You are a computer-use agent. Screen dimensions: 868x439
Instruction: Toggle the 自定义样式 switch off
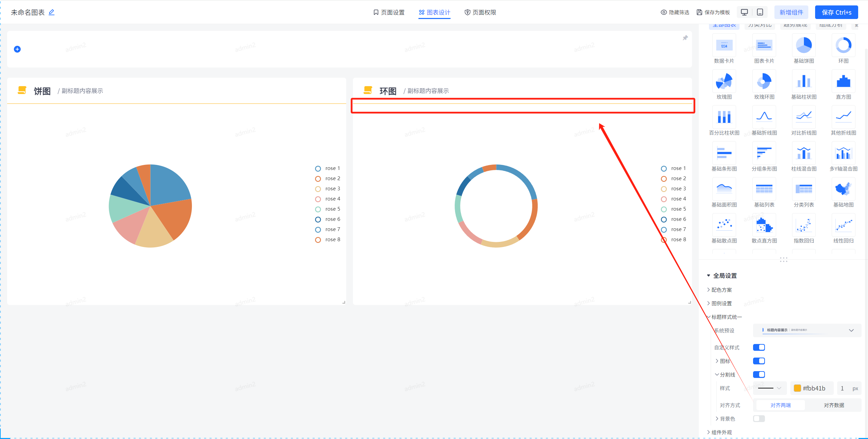pyautogui.click(x=759, y=347)
